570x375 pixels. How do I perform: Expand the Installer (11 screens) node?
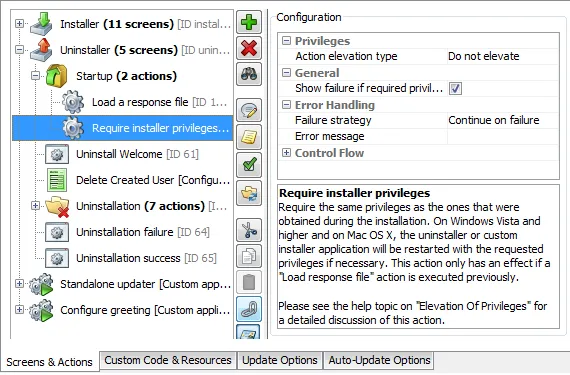[19, 24]
